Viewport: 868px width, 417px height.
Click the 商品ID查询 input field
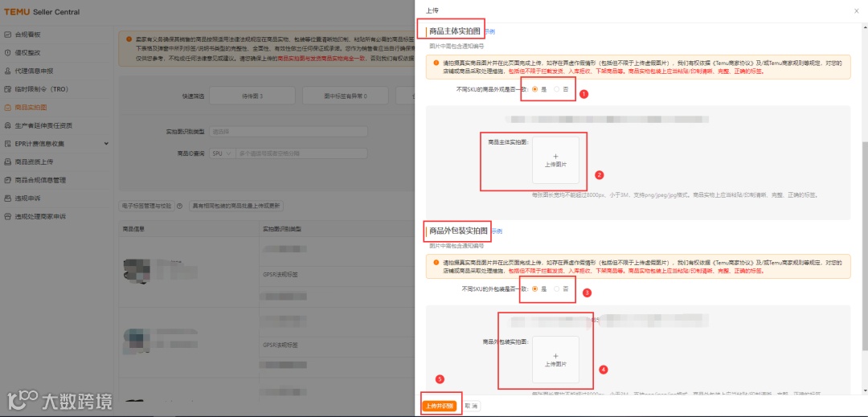301,153
